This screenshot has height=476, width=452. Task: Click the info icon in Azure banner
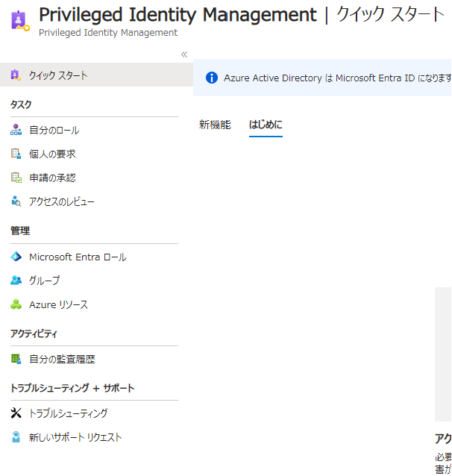211,78
